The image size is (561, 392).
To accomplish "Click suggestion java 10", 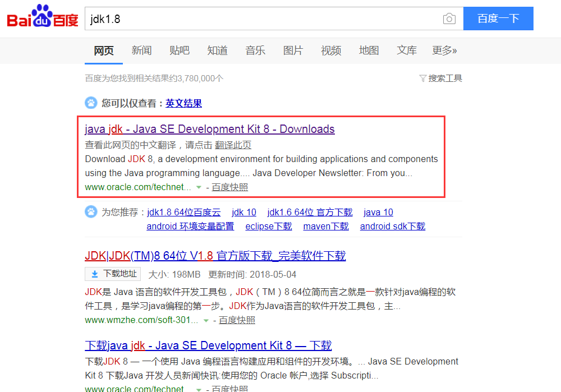I will [x=378, y=213].
